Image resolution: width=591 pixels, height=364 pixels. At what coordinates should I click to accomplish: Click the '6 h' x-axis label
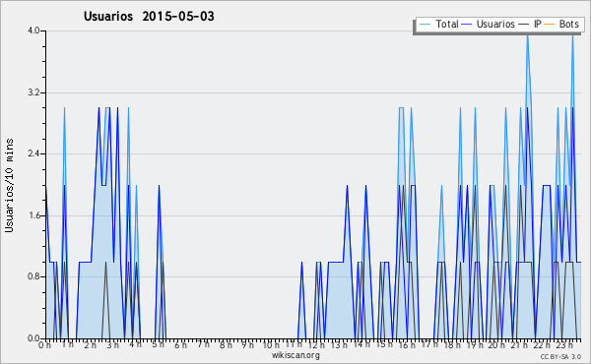180,345
